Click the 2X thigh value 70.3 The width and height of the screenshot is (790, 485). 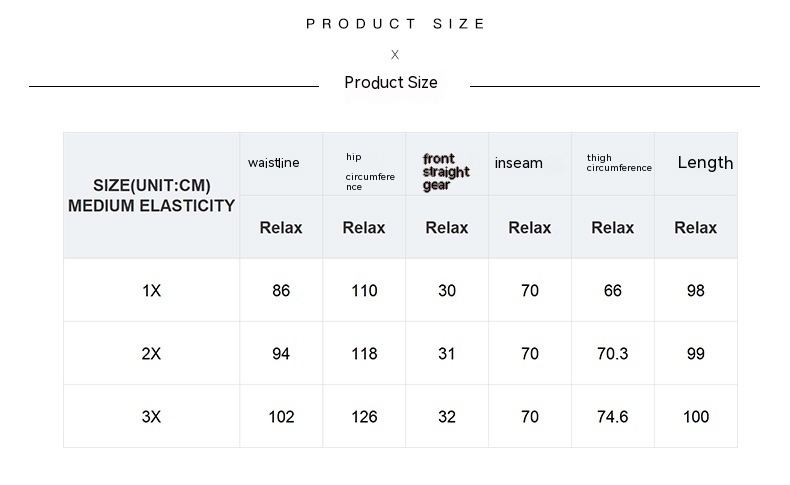point(612,354)
